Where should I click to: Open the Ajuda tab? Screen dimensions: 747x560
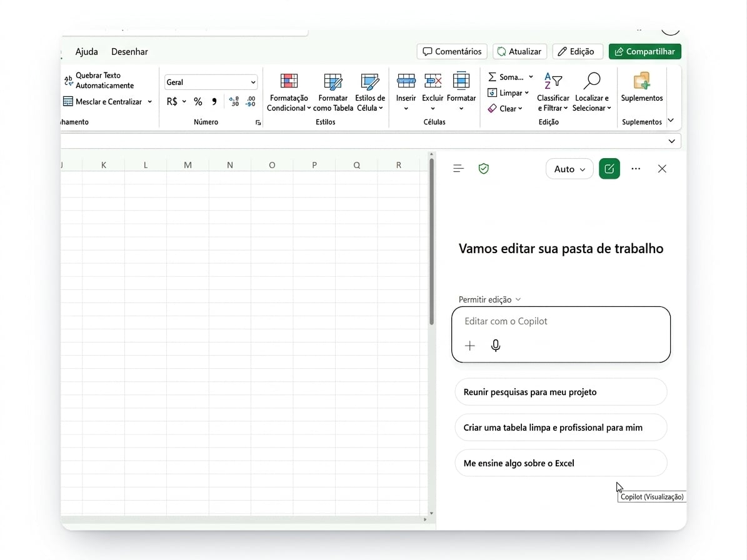(x=87, y=51)
